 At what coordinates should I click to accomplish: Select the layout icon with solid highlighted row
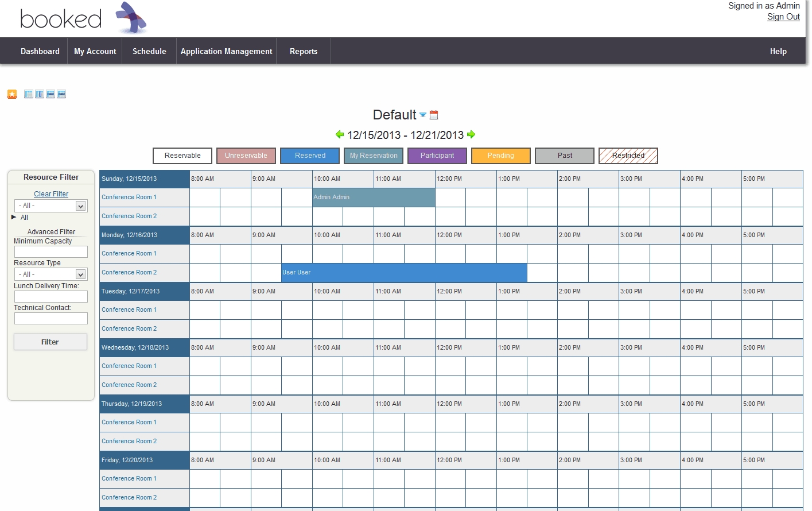(x=50, y=94)
